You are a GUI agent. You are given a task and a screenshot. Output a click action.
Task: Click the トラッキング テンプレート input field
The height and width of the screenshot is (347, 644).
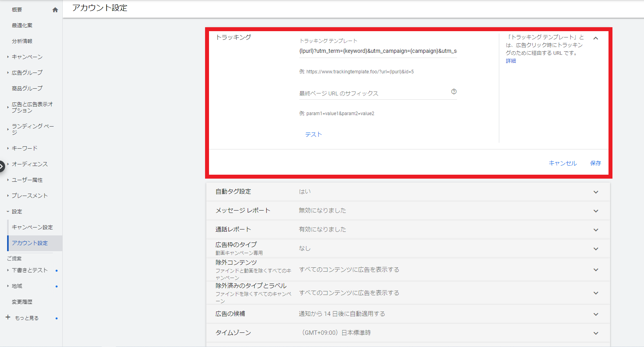(378, 51)
